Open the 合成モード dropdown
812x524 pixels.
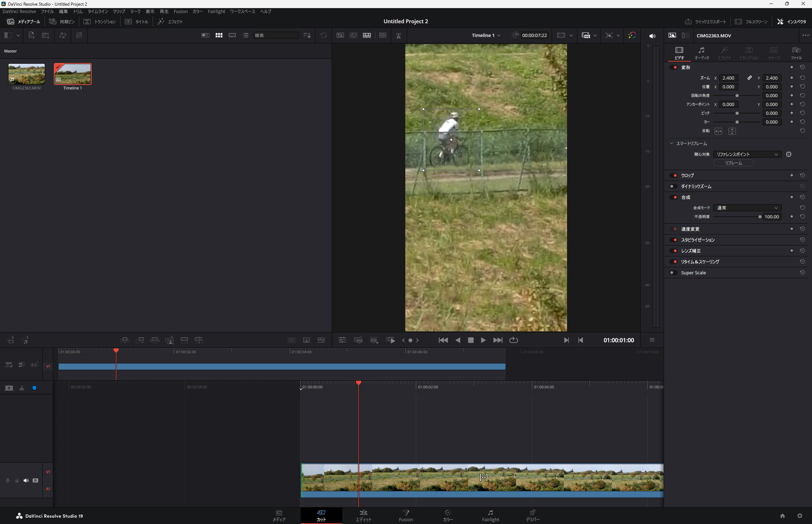[x=747, y=208]
